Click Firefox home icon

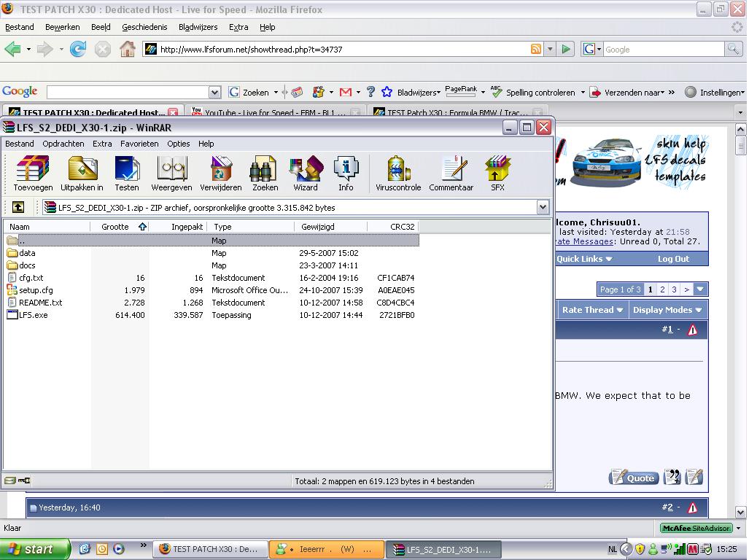127,49
